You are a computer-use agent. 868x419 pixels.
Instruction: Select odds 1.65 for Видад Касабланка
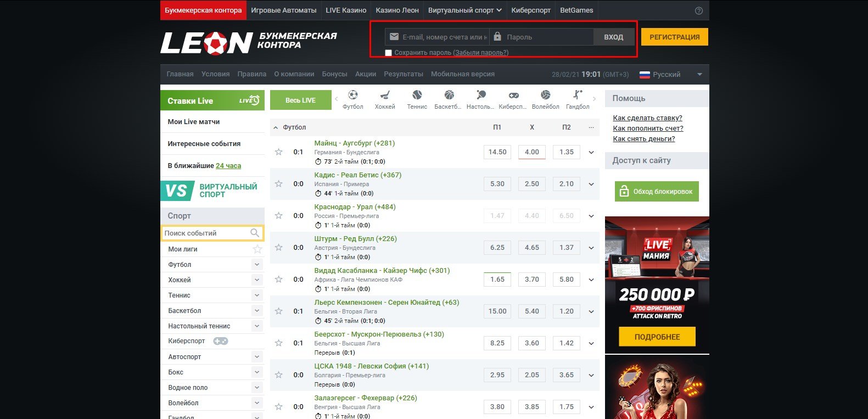[x=497, y=280]
